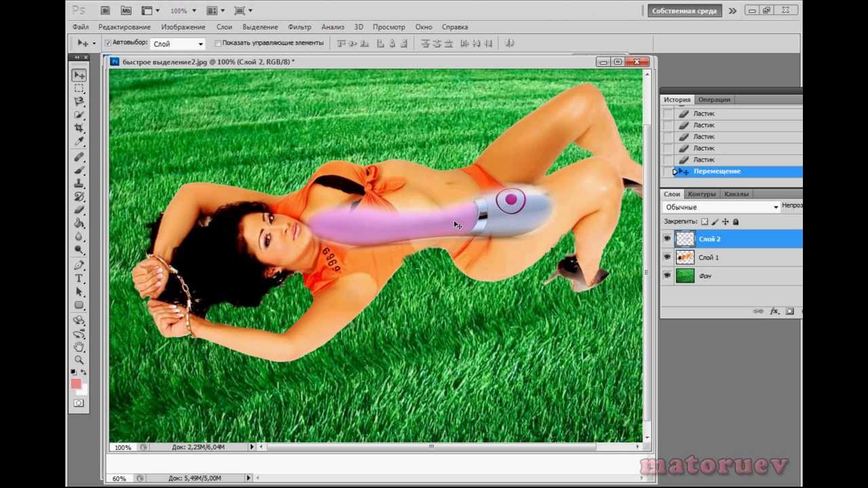The image size is (868, 488).
Task: Toggle the Автовыбор checkbox
Action: [x=108, y=43]
